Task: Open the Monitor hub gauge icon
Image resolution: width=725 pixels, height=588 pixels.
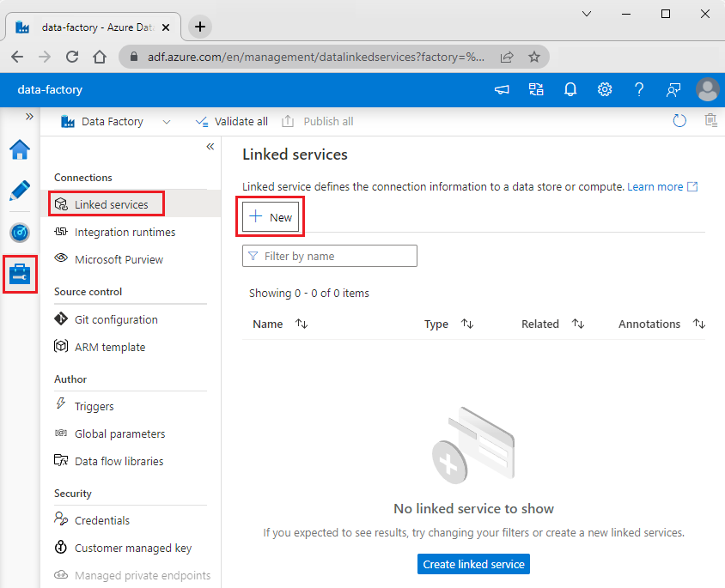Action: [19, 232]
